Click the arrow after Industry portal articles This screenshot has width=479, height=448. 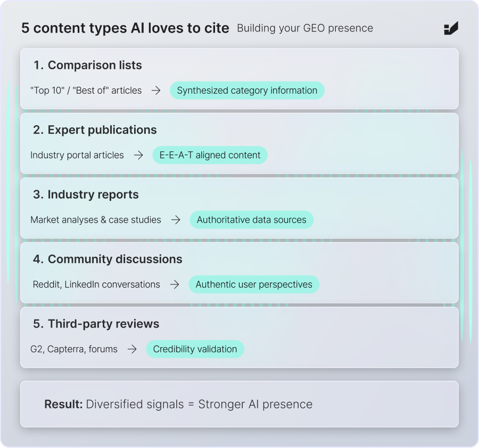point(138,156)
